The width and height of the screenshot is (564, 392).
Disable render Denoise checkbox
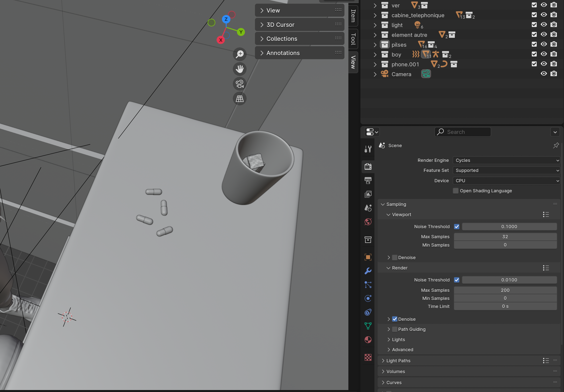click(x=395, y=319)
